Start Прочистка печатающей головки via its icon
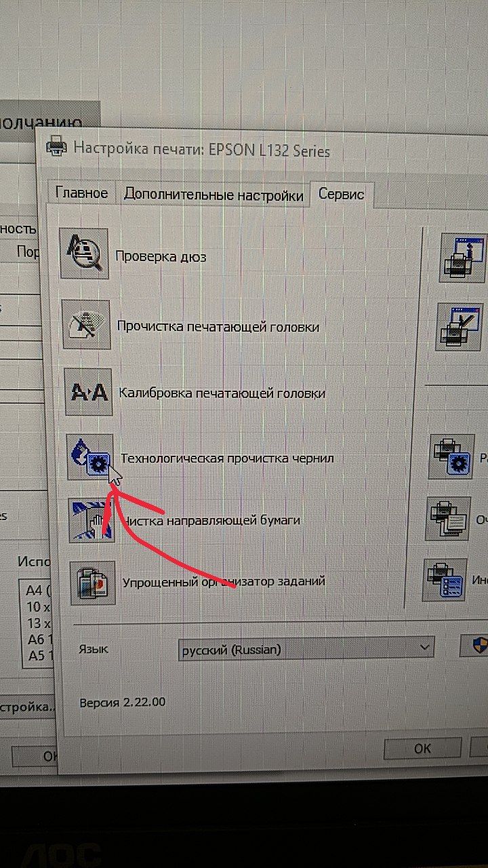Image resolution: width=488 pixels, height=868 pixels. [86, 325]
